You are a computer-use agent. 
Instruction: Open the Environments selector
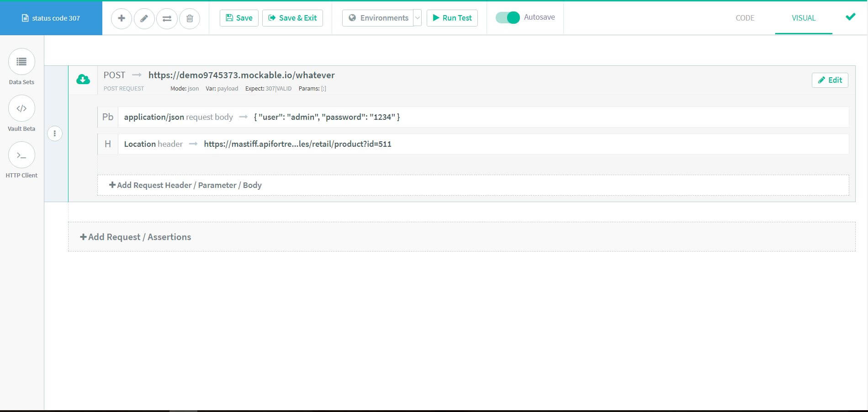tap(378, 18)
